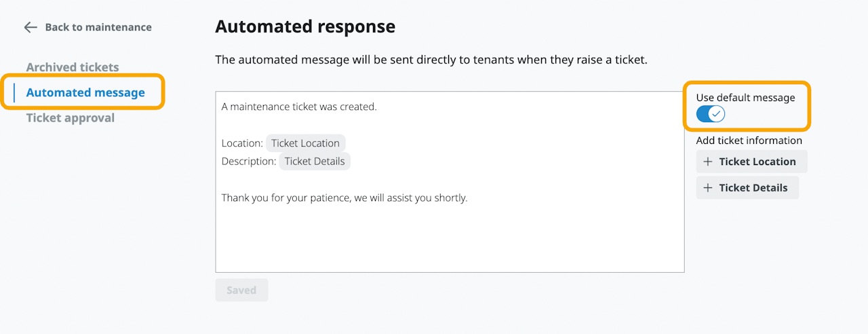Screen dimensions: 868x334
Task: Click the 'Location:' text in the message
Action: pos(242,143)
